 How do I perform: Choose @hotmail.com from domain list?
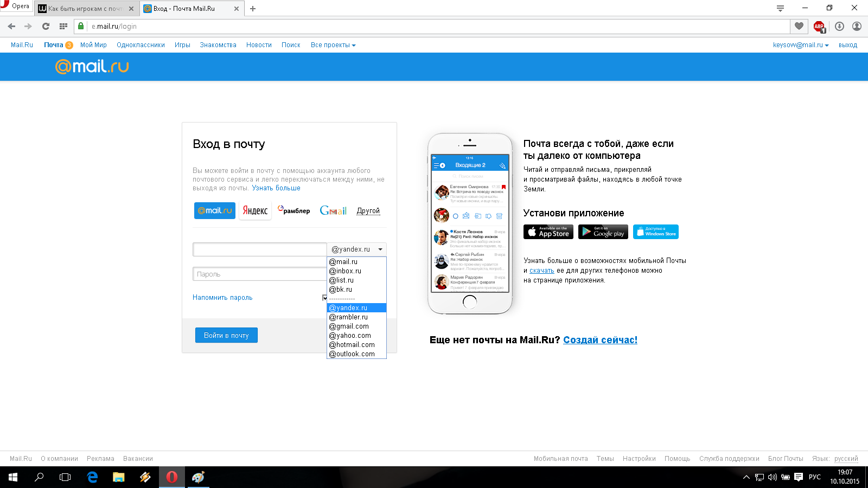pyautogui.click(x=357, y=345)
